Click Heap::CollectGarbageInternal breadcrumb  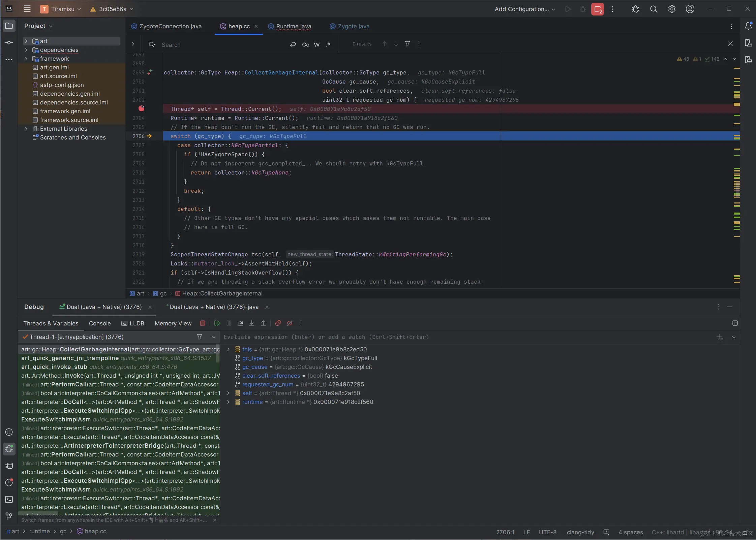point(219,293)
